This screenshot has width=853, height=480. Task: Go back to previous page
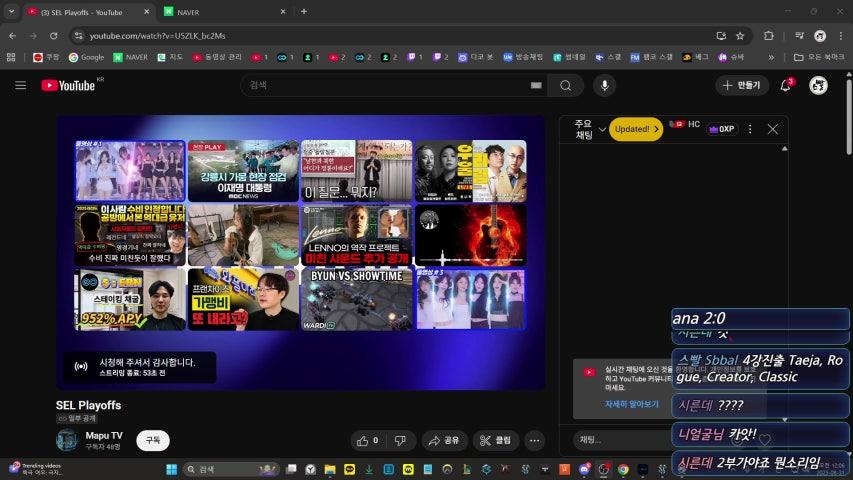(13, 36)
